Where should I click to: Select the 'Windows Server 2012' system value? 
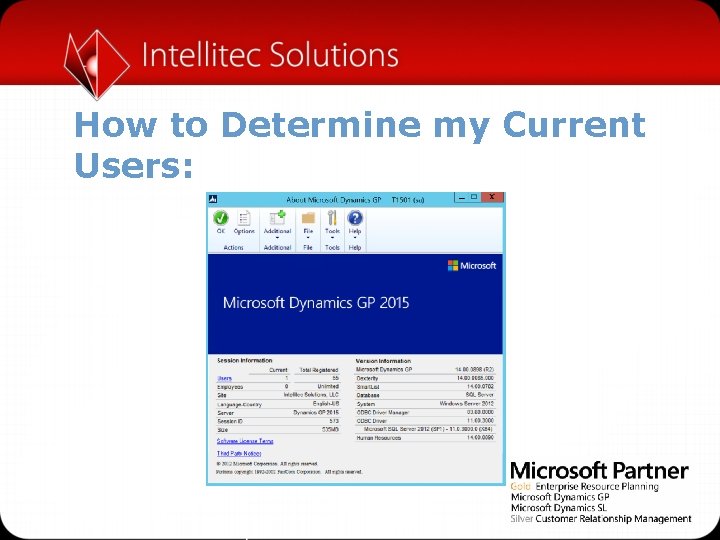tap(467, 404)
